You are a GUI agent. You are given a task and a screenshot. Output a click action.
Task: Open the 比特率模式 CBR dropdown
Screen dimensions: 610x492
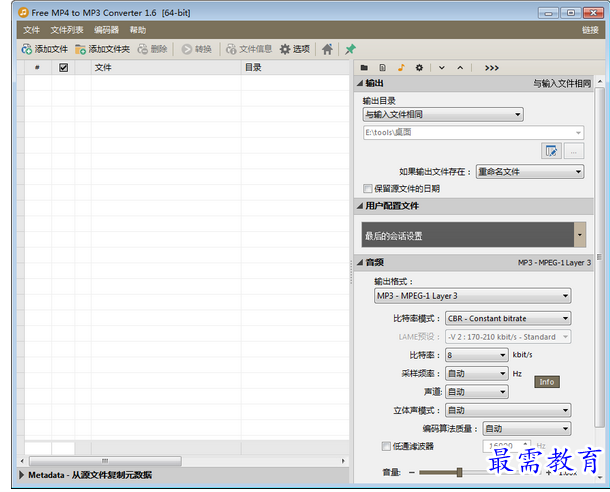508,319
